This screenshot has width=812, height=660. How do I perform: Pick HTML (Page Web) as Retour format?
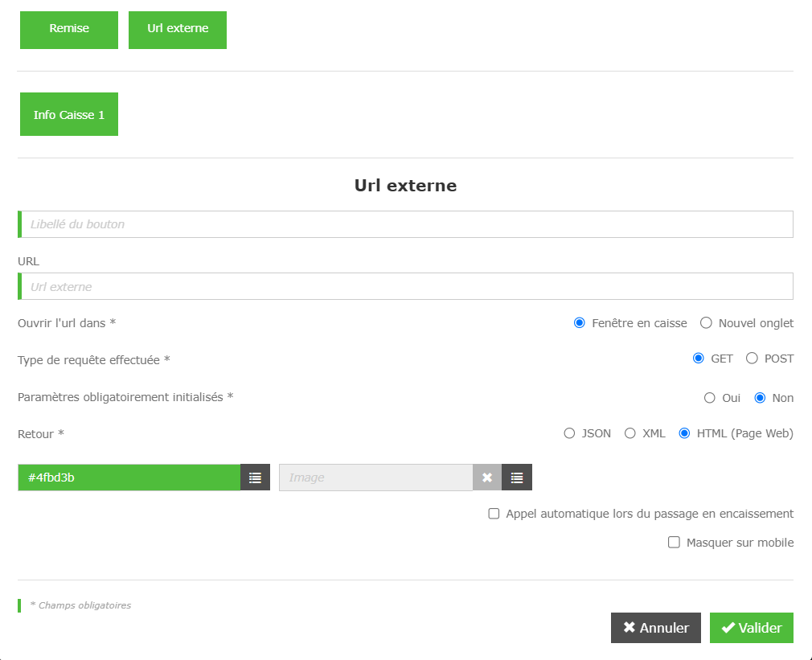684,433
